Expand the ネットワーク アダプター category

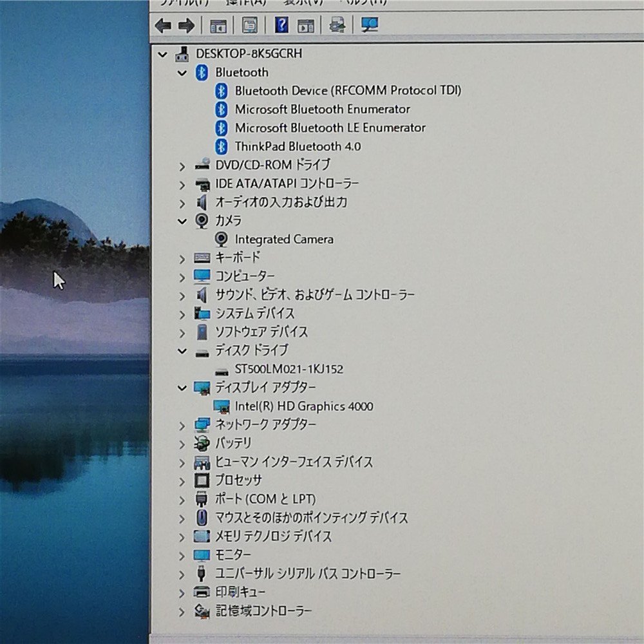point(182,425)
